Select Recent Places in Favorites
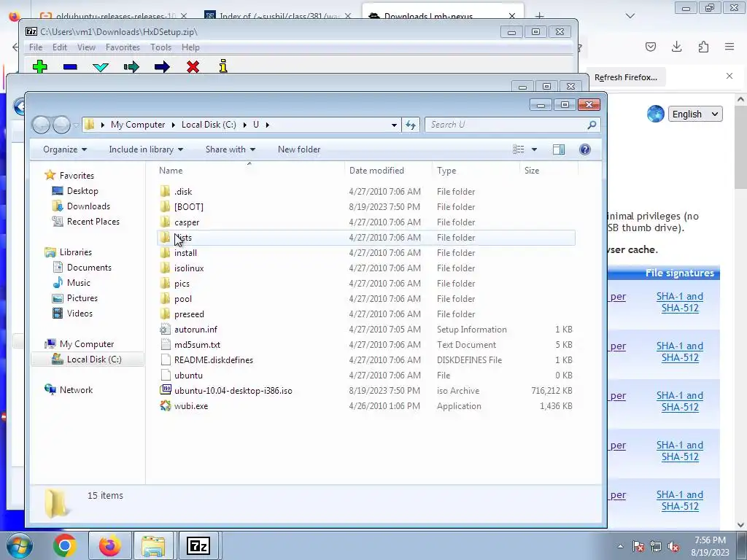Image resolution: width=747 pixels, height=560 pixels. click(x=93, y=222)
